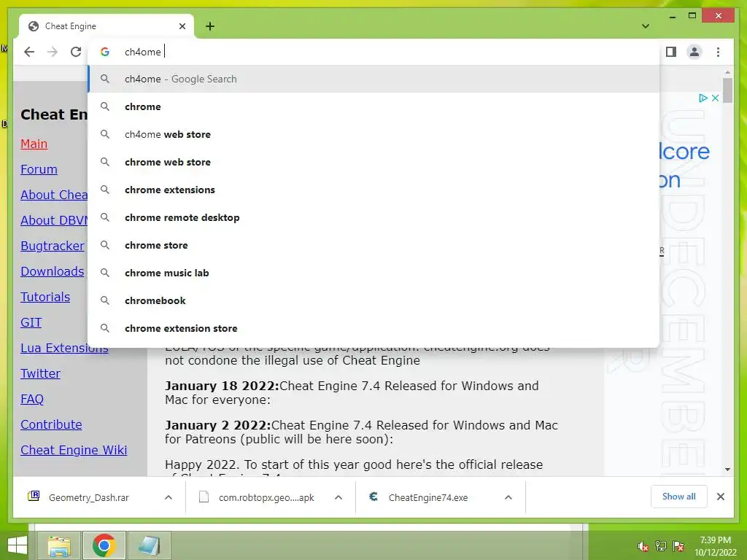Pick the 'chrome remote desktop' suggestion
Screen dimensions: 747x560
pos(374,217)
